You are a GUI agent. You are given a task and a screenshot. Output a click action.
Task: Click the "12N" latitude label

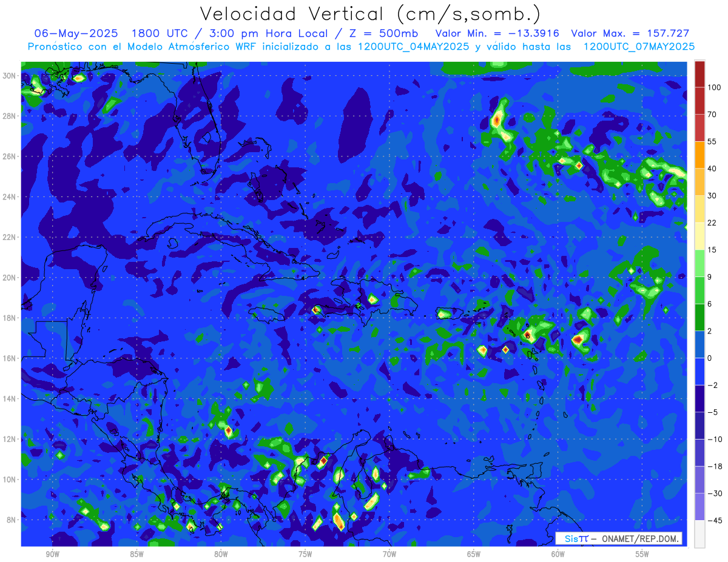9,439
